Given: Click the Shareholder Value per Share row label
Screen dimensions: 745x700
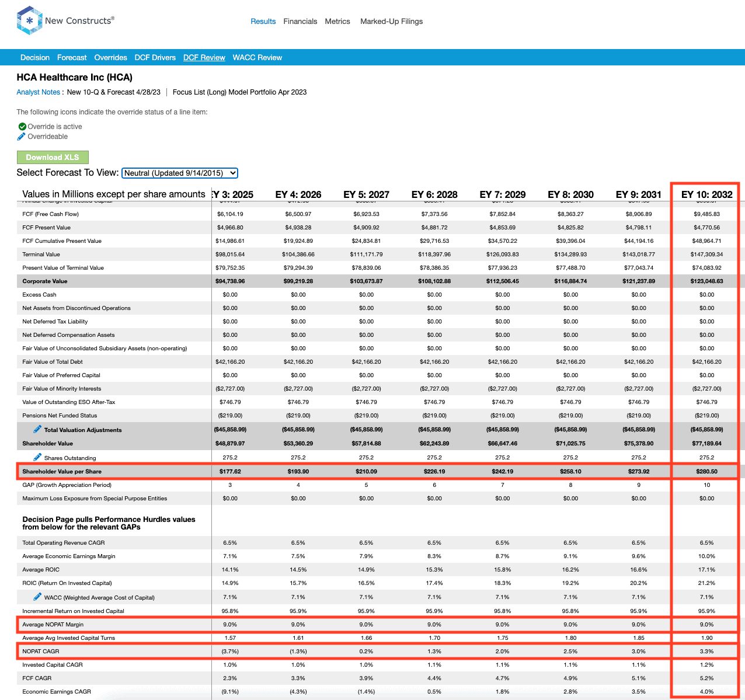Looking at the screenshot, I should coord(62,471).
